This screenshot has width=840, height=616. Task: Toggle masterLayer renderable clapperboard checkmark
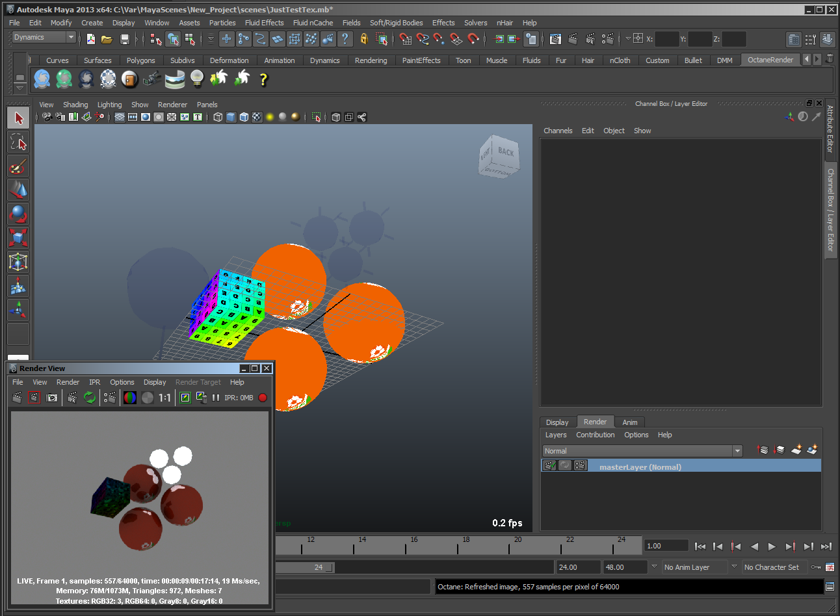tap(550, 466)
